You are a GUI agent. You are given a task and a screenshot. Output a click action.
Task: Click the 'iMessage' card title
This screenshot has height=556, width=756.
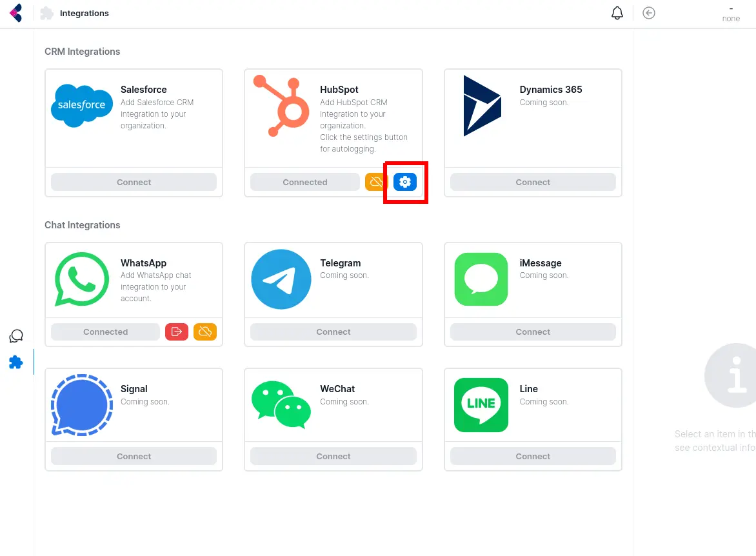(x=541, y=263)
